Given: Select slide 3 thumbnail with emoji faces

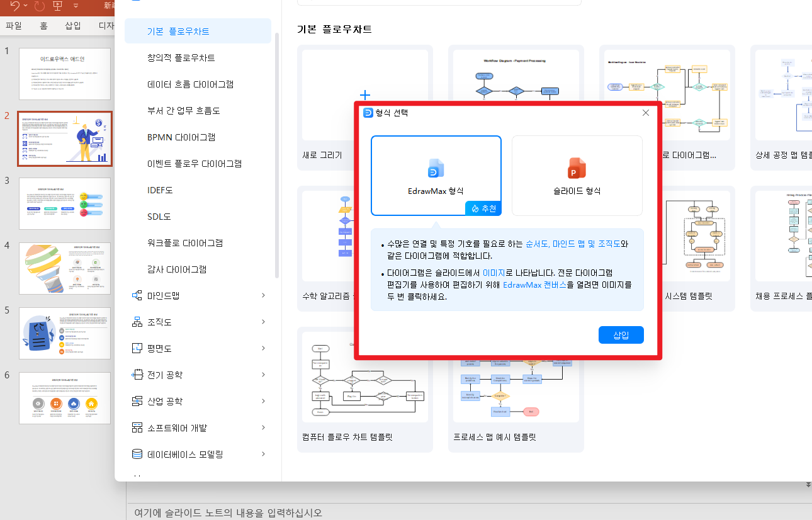Looking at the screenshot, I should click(65, 203).
